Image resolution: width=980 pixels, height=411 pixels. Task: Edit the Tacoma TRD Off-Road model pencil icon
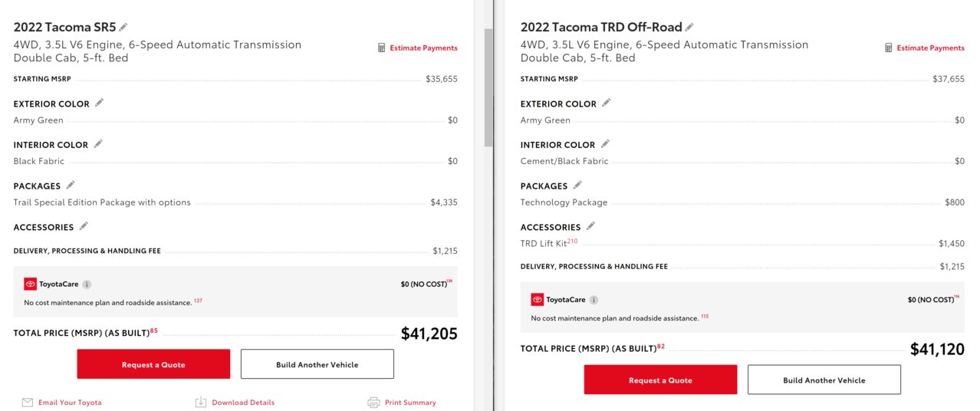tap(689, 27)
